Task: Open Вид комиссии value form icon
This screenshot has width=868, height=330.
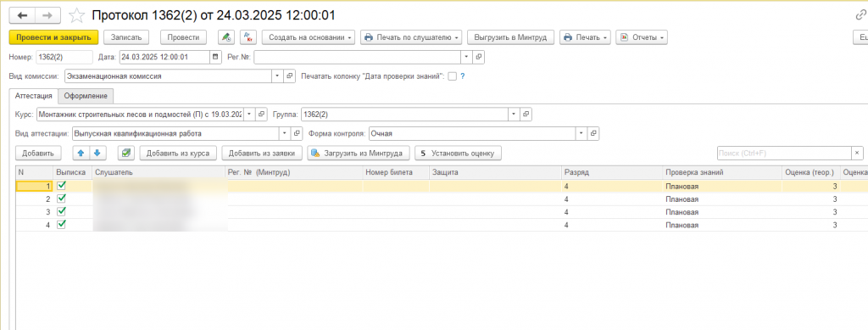Action: 290,76
